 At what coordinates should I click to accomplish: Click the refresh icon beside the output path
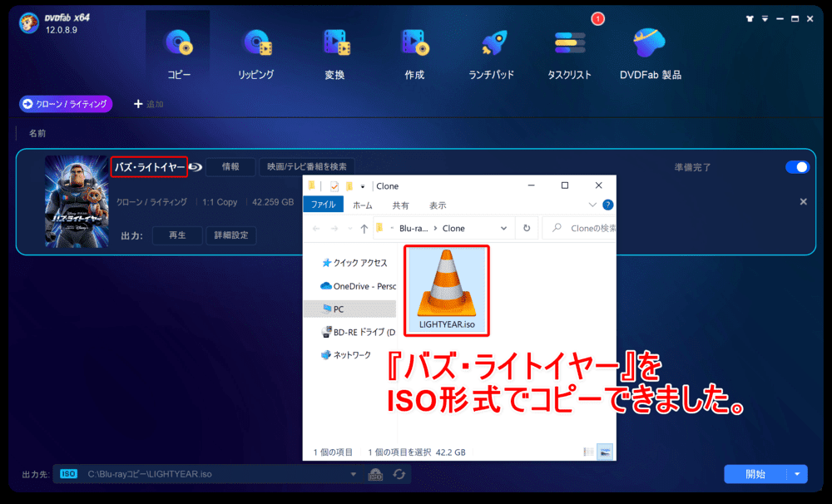point(399,474)
